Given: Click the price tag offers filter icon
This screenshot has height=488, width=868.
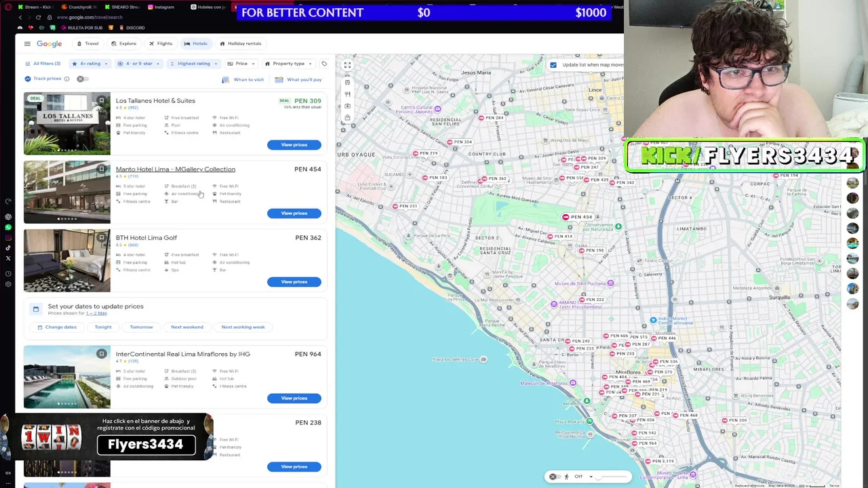Looking at the screenshot, I should click(x=324, y=64).
